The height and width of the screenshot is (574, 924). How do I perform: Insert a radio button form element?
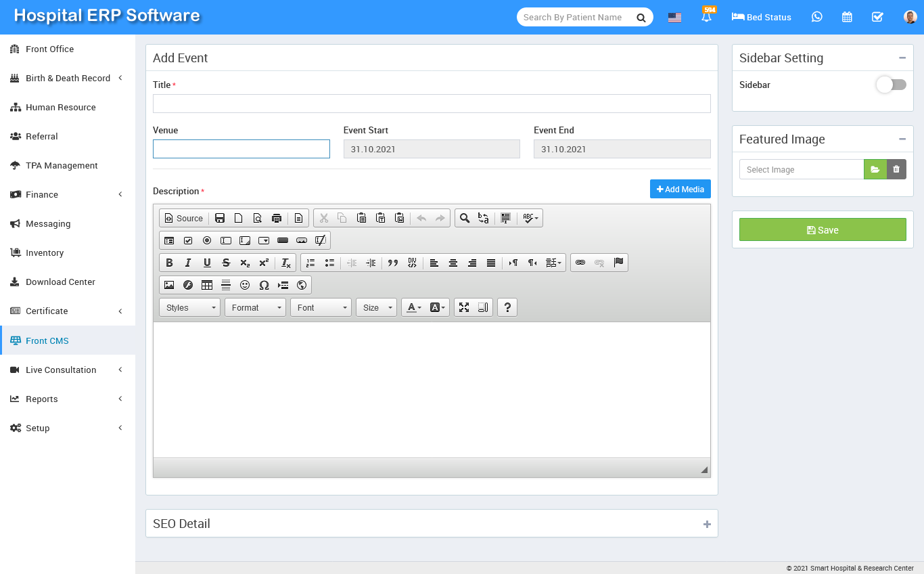(x=207, y=240)
